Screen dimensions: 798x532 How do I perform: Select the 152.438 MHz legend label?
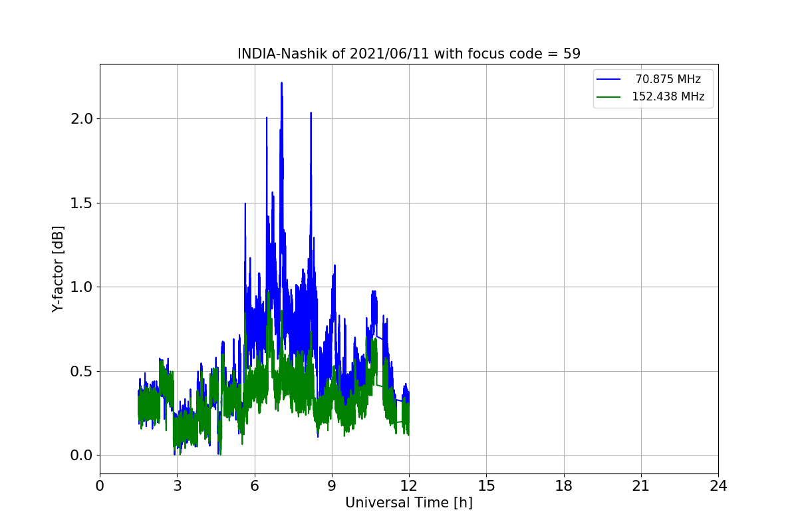[668, 96]
